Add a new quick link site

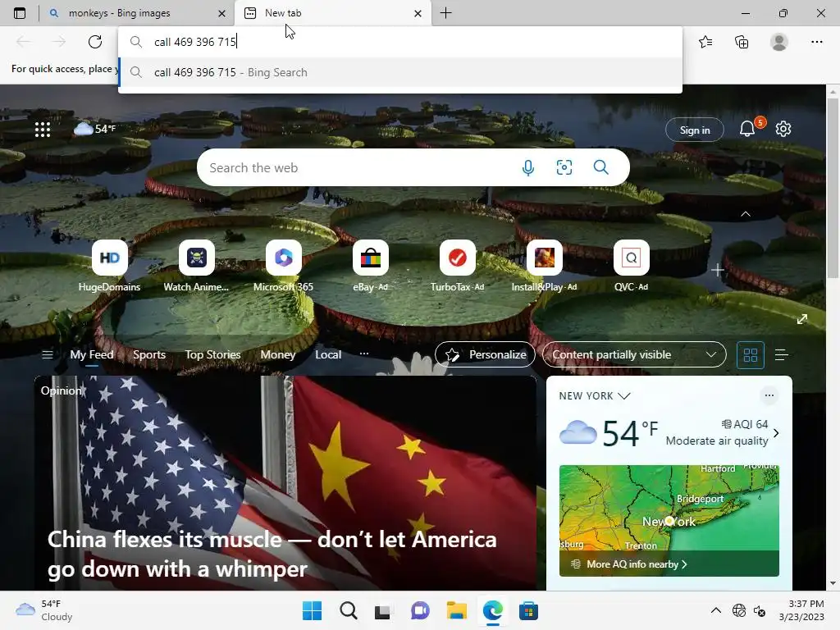tap(717, 270)
